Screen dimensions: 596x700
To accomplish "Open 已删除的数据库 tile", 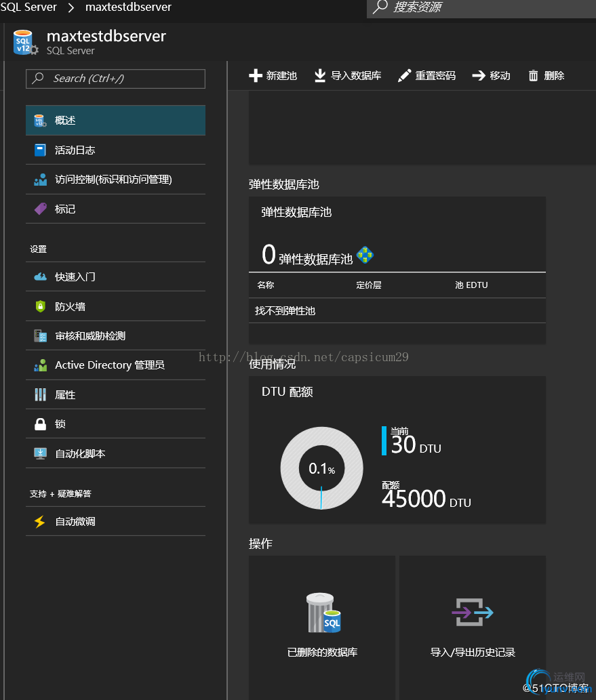I will 322,627.
